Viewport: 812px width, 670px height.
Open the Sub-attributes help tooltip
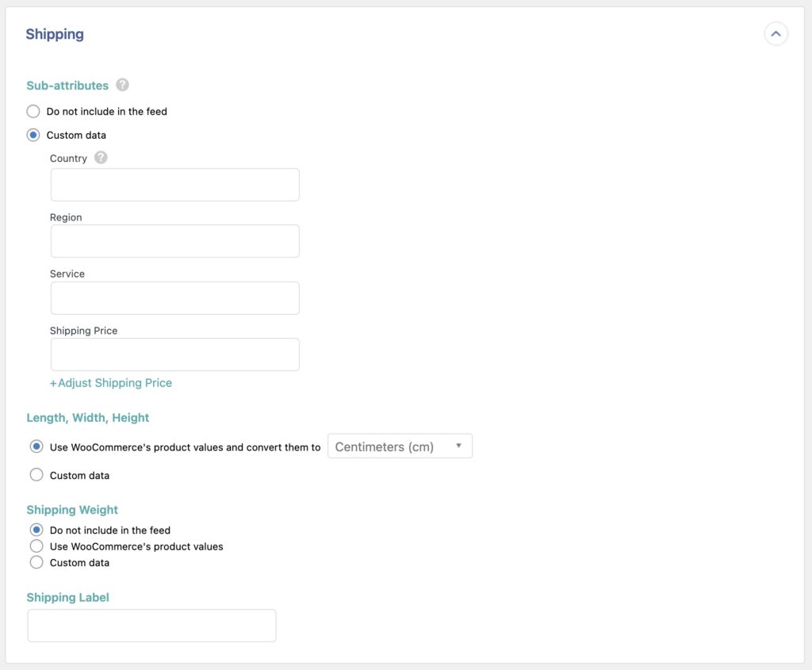tap(121, 85)
